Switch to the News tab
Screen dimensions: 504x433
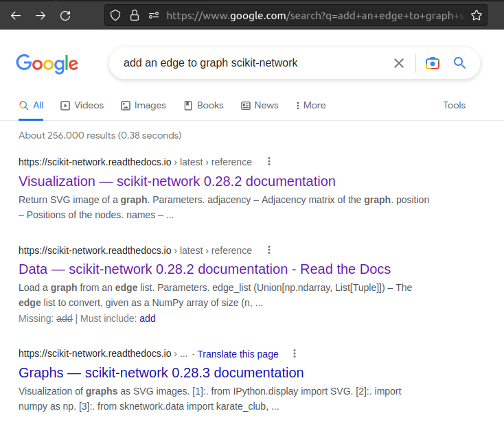pyautogui.click(x=260, y=106)
